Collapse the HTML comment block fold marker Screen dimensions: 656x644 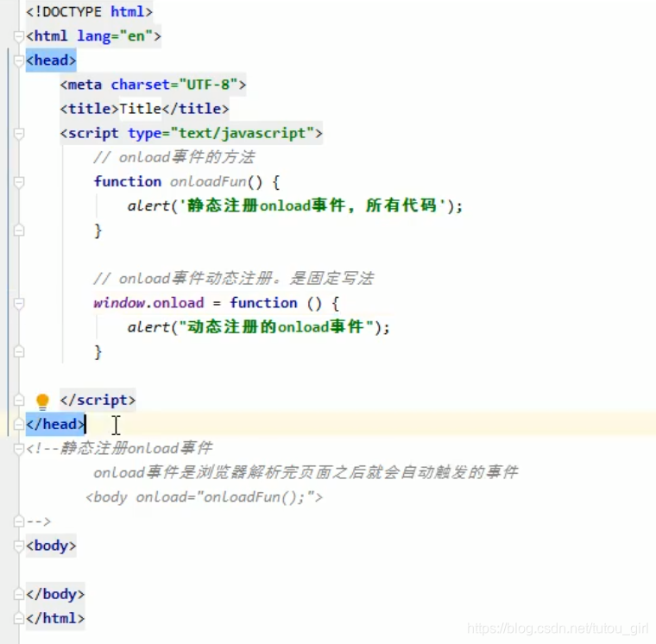(18, 449)
